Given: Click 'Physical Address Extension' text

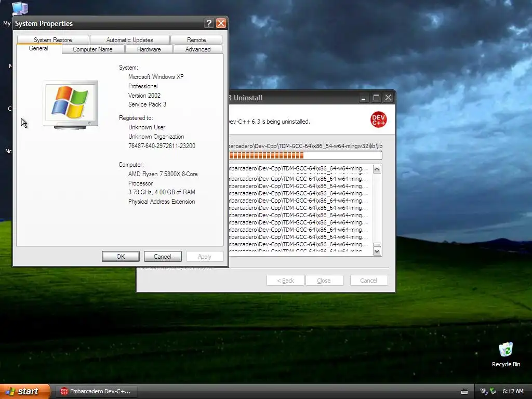Looking at the screenshot, I should [x=162, y=202].
